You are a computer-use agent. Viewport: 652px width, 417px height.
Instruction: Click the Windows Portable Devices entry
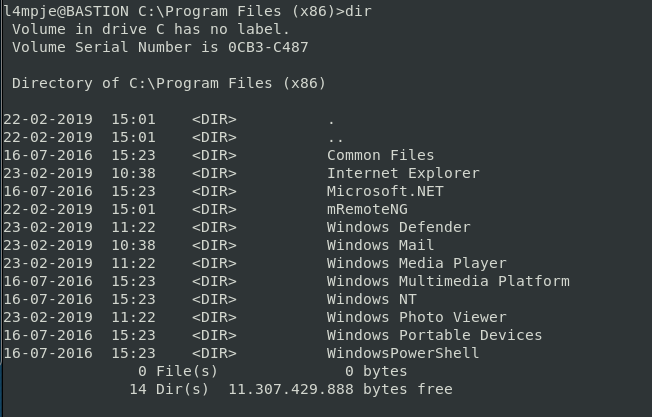pyautogui.click(x=434, y=335)
